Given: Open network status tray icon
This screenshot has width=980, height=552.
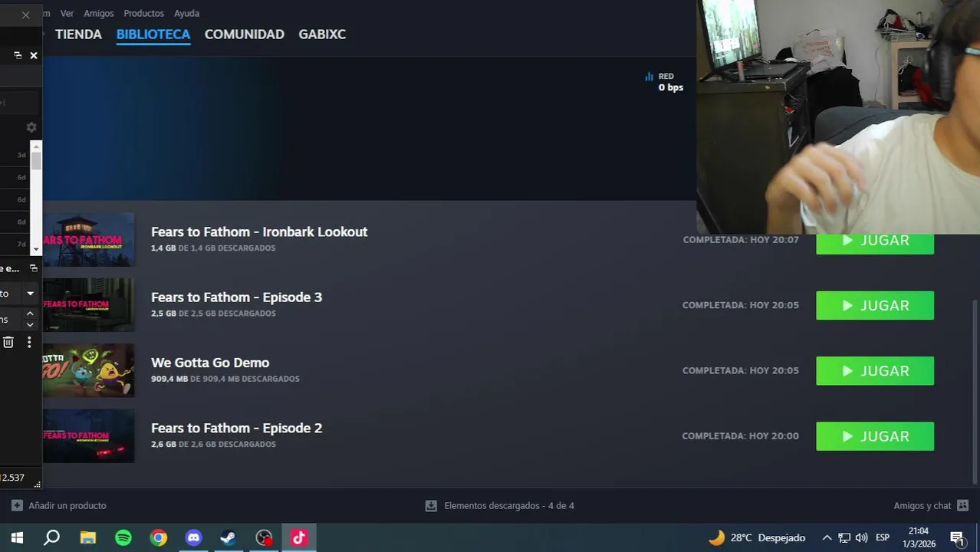Looking at the screenshot, I should (x=844, y=537).
